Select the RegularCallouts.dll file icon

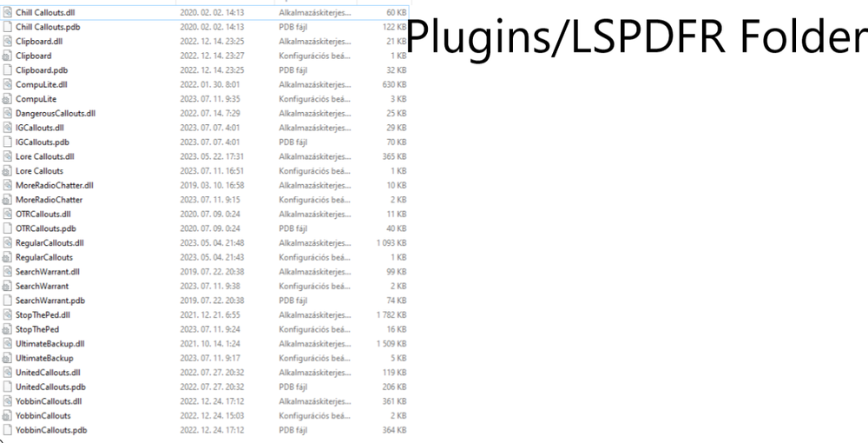(x=7, y=242)
